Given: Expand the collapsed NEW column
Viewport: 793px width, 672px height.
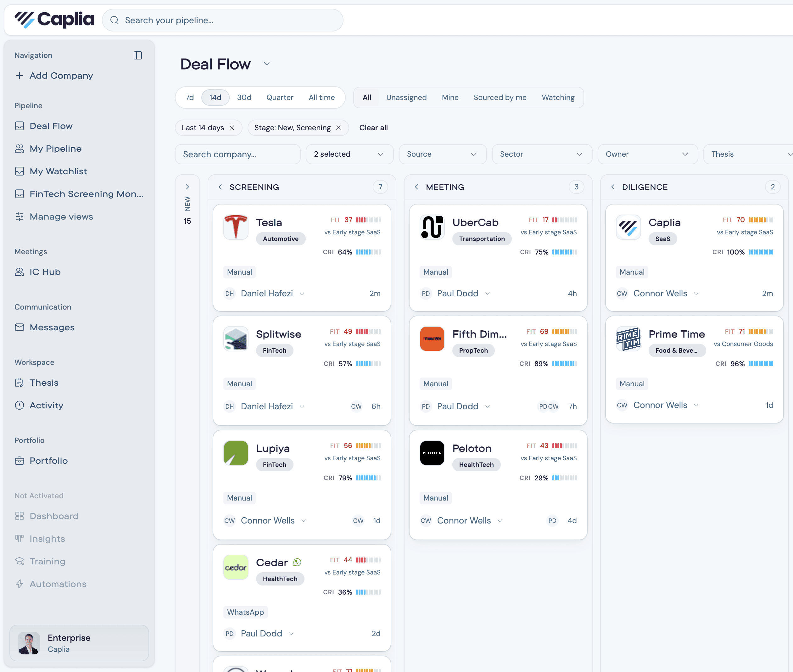Looking at the screenshot, I should coord(187,187).
